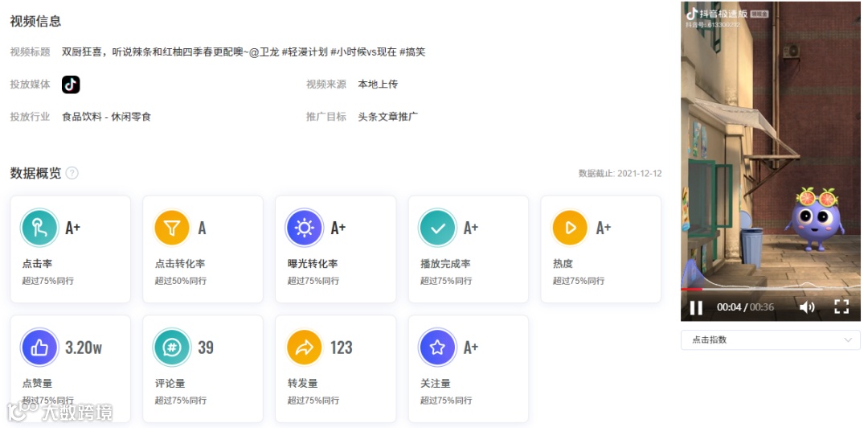
Task: Click the 39 comments value
Action: (x=206, y=348)
